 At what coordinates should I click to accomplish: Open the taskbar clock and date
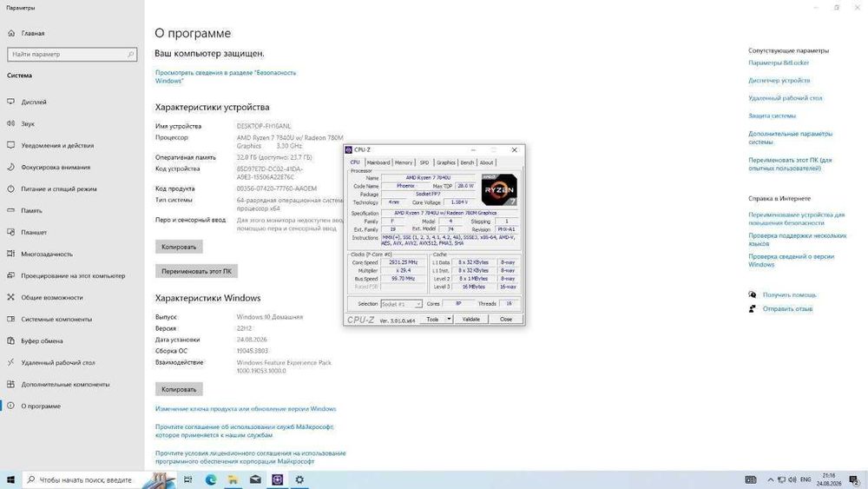(x=829, y=479)
